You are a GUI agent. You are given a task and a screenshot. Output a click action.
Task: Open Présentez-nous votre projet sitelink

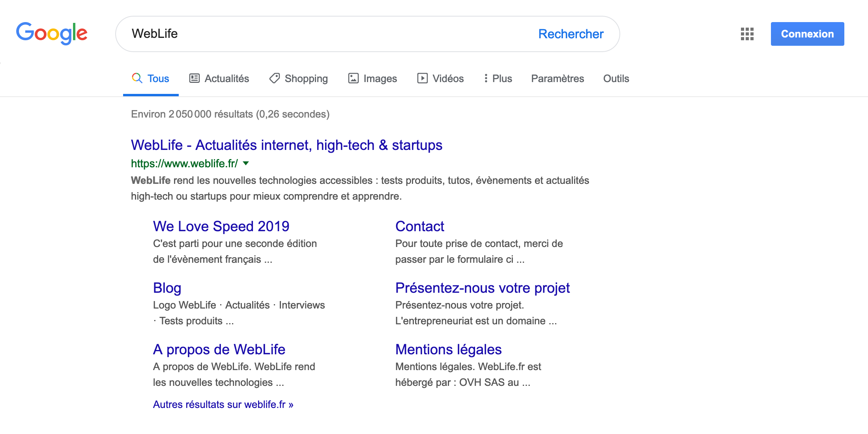483,288
